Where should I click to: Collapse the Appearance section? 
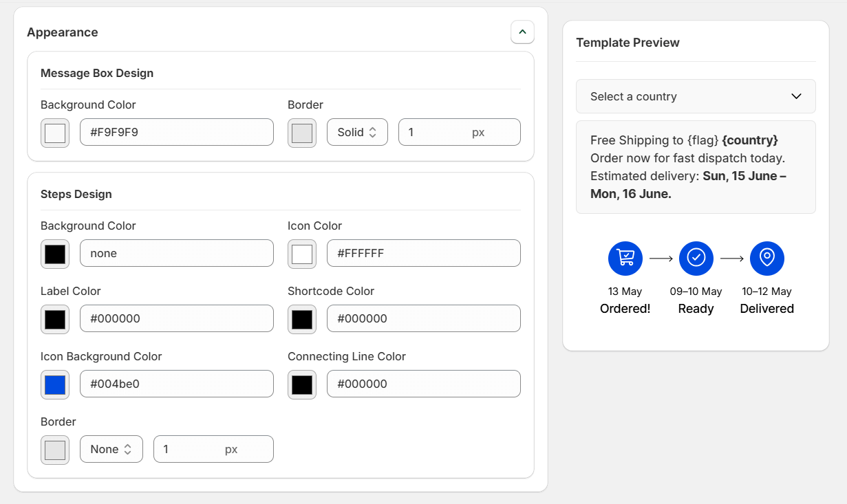tap(522, 32)
